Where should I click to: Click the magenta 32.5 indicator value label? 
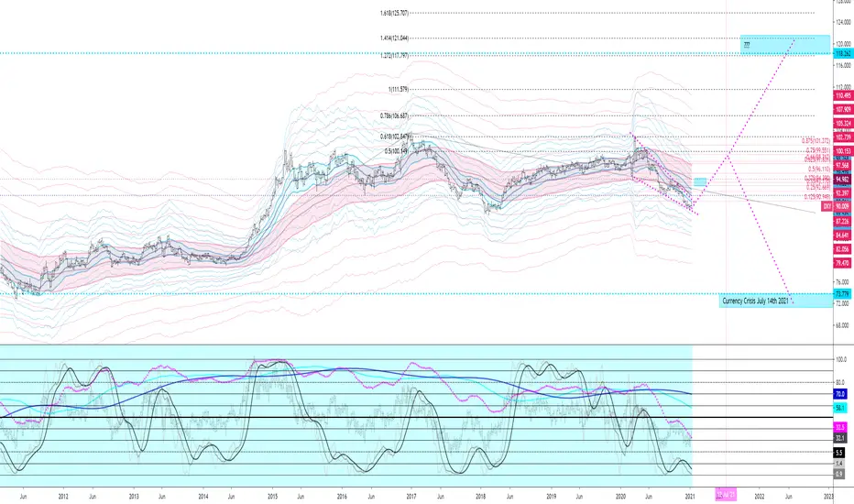pyautogui.click(x=840, y=427)
